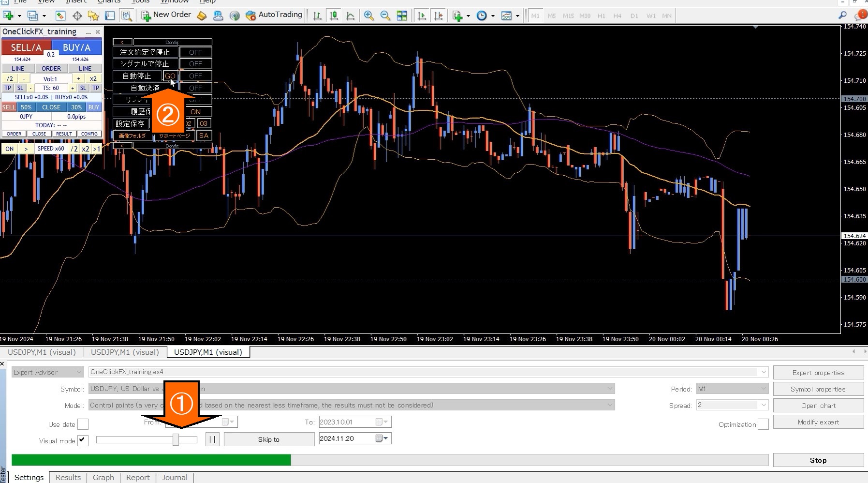Click the search magnifier icon at top right

click(x=842, y=15)
